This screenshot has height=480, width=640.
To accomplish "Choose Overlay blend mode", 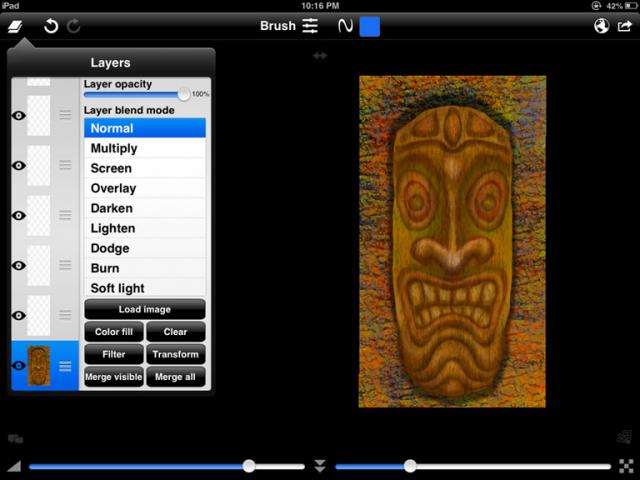I will [113, 188].
